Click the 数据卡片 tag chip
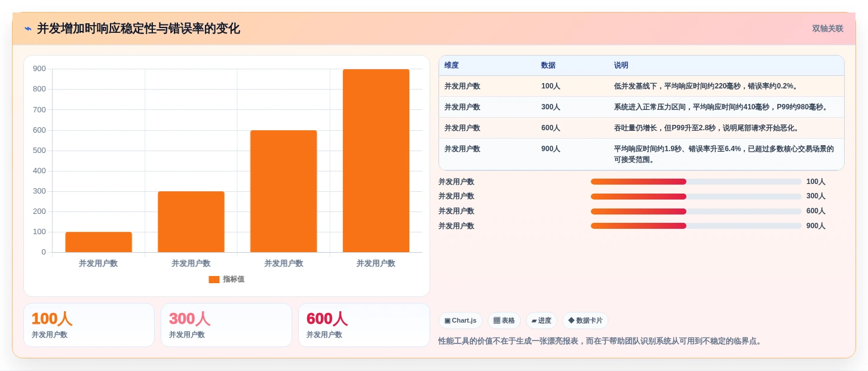The width and height of the screenshot is (868, 371). pos(585,321)
